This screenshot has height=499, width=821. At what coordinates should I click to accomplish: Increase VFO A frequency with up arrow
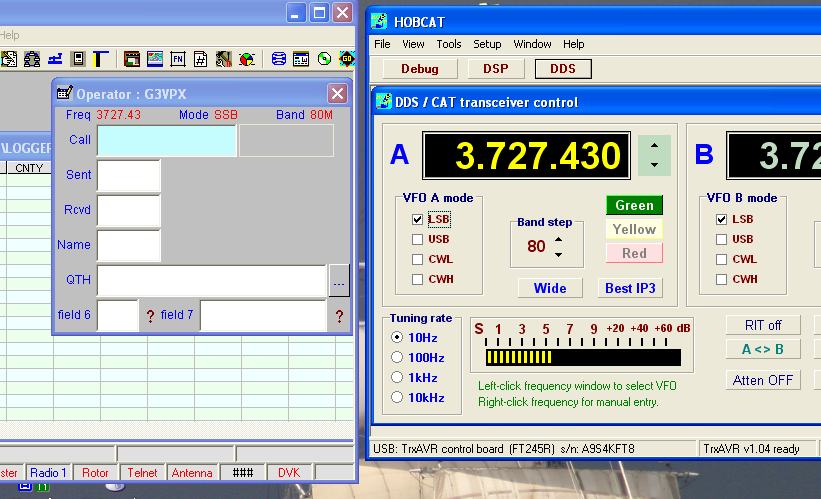(x=654, y=146)
